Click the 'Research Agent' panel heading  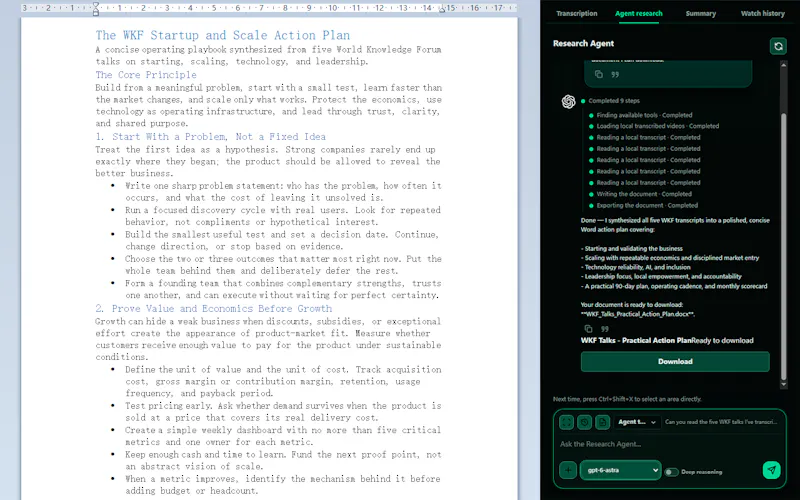pos(583,43)
